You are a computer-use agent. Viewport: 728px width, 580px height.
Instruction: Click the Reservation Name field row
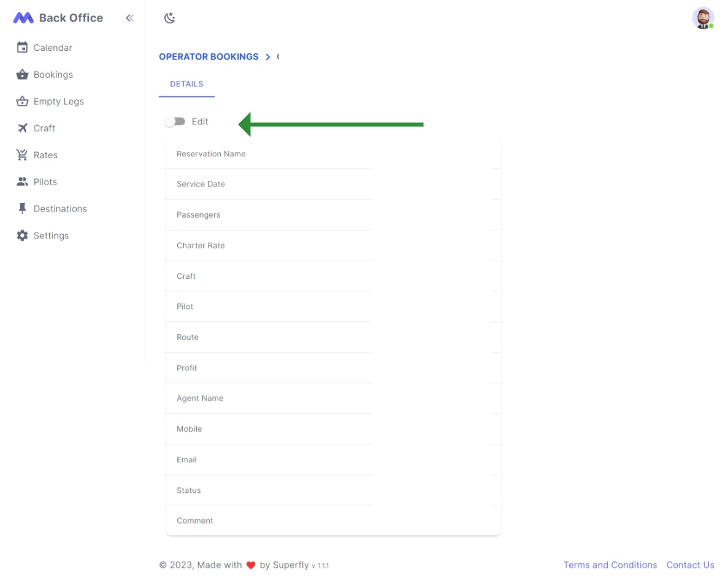pos(332,155)
